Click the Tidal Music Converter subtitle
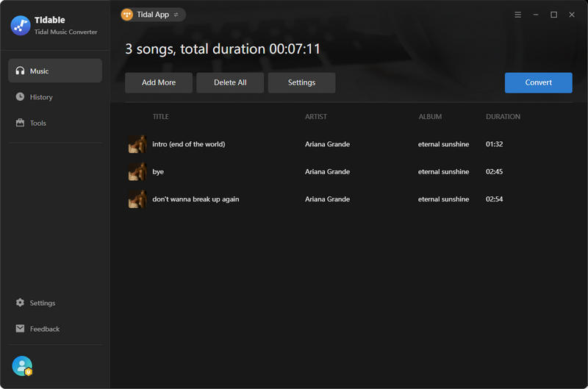588x389 pixels. coord(66,32)
